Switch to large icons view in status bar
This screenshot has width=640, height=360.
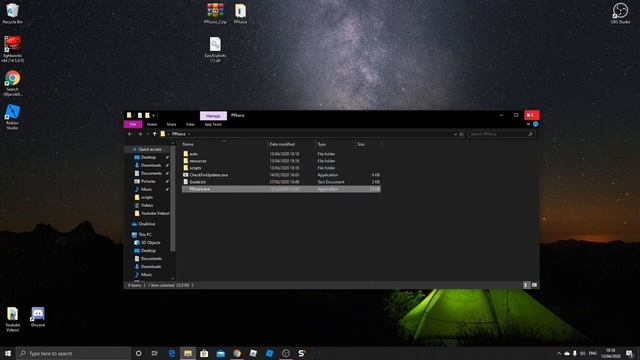point(534,285)
